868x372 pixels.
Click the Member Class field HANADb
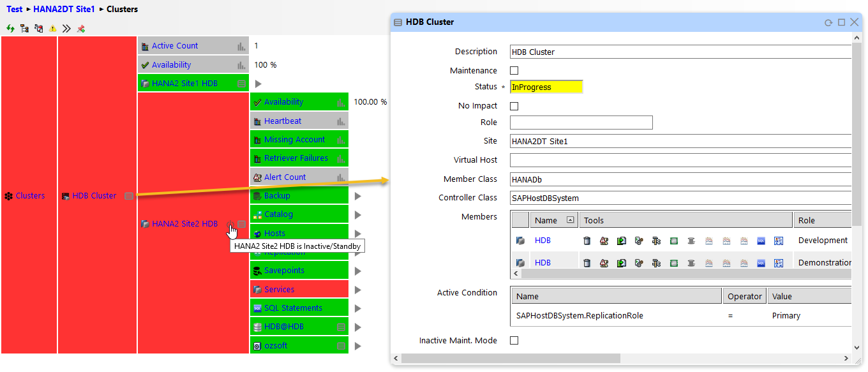[680, 180]
